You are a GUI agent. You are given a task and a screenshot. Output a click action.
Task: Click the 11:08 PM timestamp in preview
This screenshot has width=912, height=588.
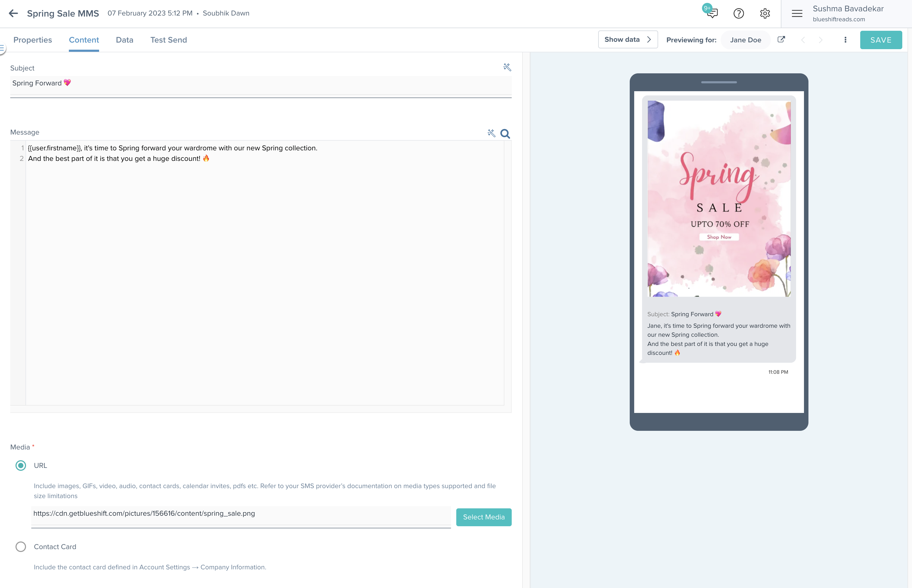(x=778, y=372)
